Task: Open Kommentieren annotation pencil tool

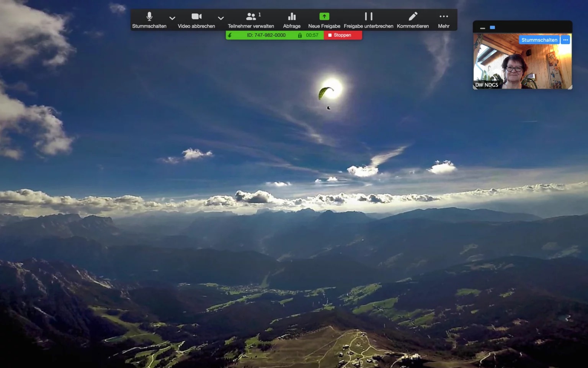Action: click(413, 17)
